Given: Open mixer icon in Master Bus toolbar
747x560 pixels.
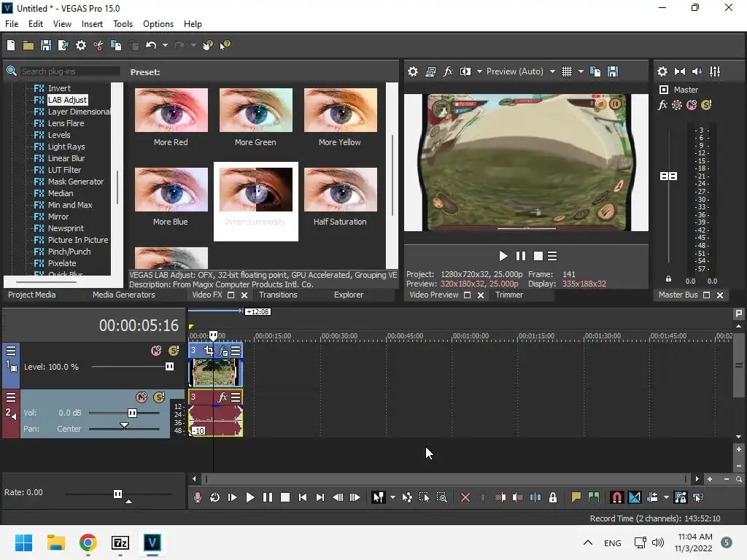Looking at the screenshot, I should tap(715, 71).
